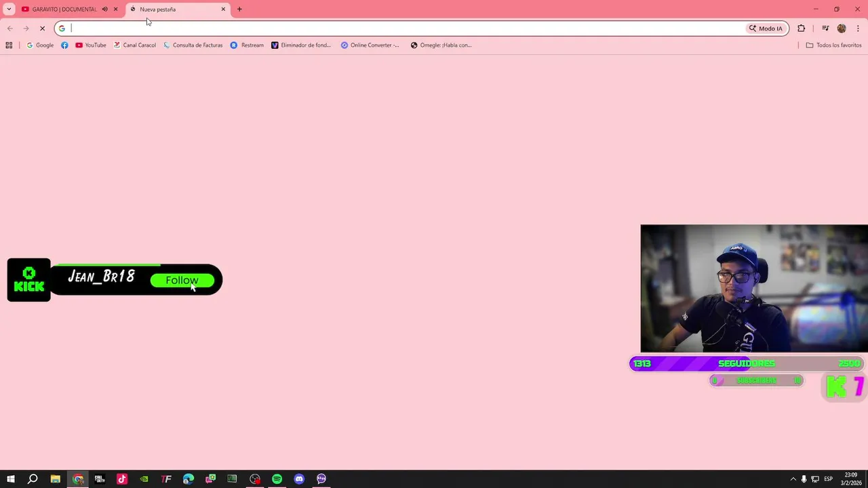Open the purple chat bubble taskbar icon
The image size is (868, 488).
pyautogui.click(x=321, y=479)
